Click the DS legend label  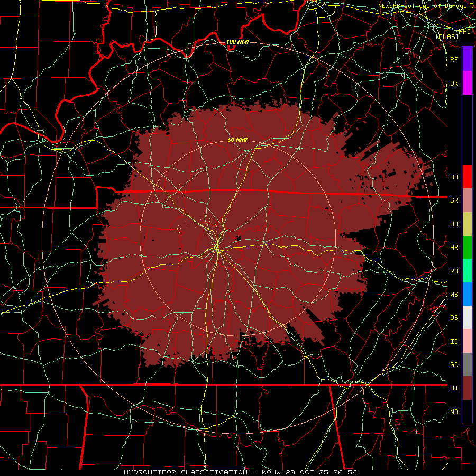(x=454, y=318)
